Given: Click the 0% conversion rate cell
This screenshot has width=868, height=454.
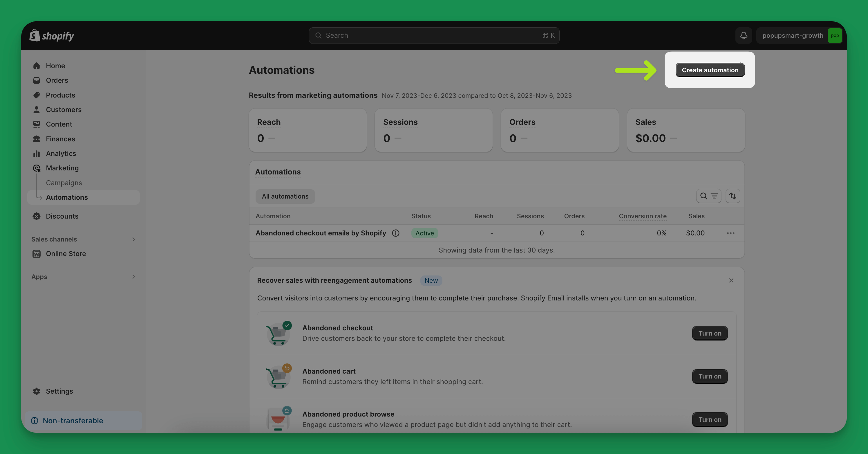Looking at the screenshot, I should tap(661, 233).
